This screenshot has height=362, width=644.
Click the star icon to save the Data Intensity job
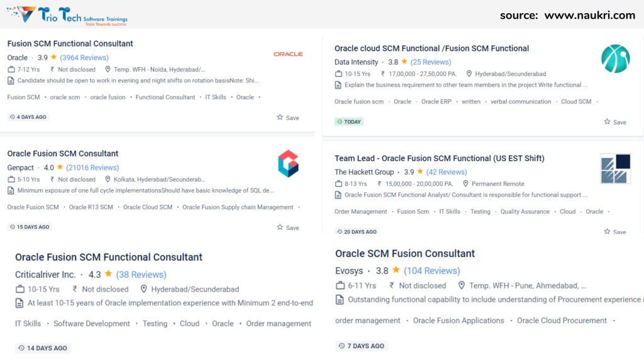[x=607, y=122]
